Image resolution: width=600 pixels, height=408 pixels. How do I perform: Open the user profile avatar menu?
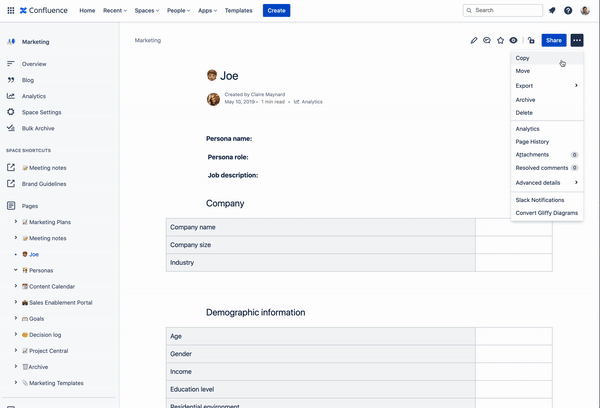585,10
